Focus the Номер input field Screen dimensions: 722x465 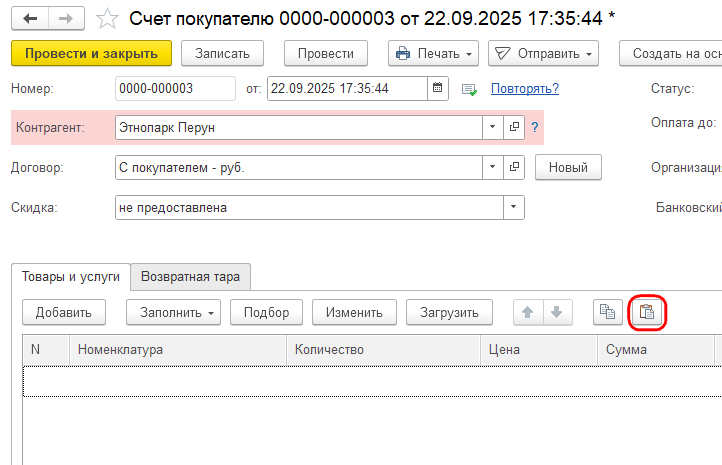tap(175, 88)
